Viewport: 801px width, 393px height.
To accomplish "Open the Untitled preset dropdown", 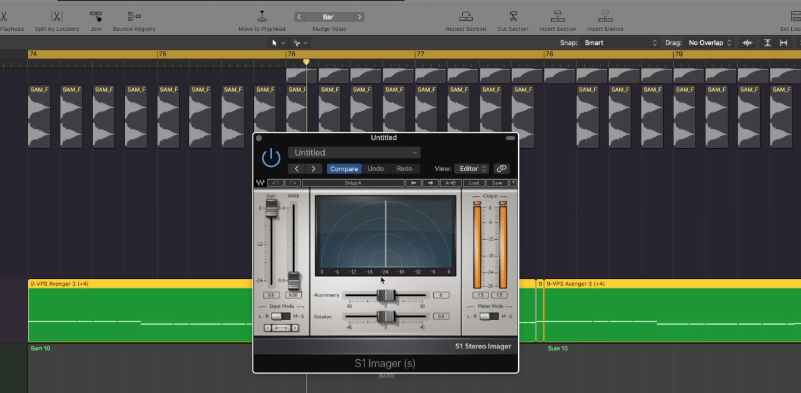I will tap(354, 153).
